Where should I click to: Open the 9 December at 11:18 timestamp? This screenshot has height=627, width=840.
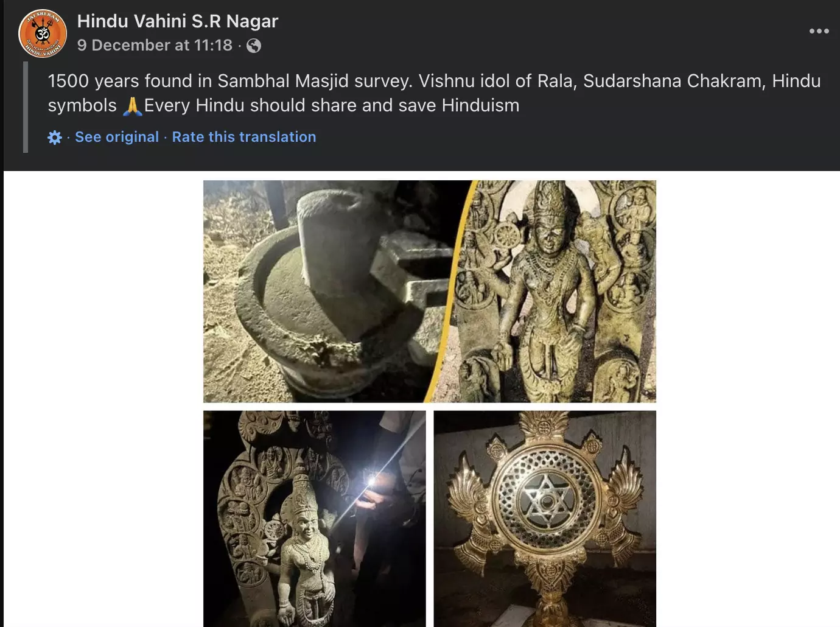155,46
